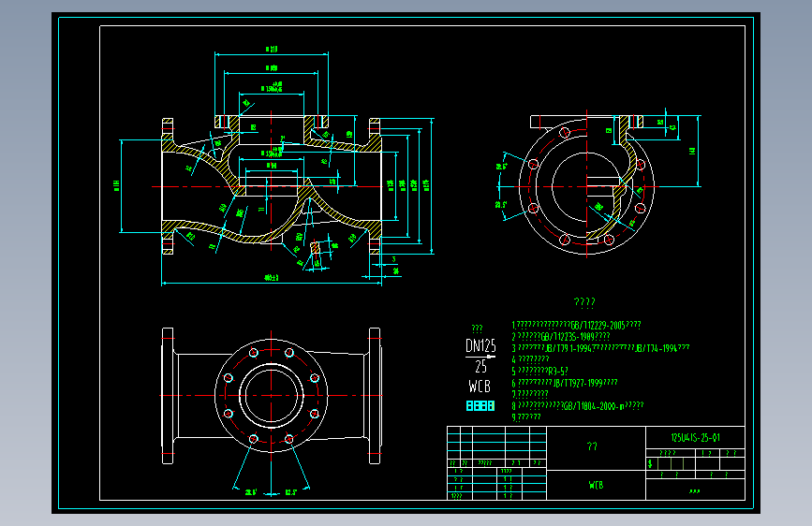Select note 6 referencing JB/T7927-1999
This screenshot has height=526, width=812.
pos(565,383)
